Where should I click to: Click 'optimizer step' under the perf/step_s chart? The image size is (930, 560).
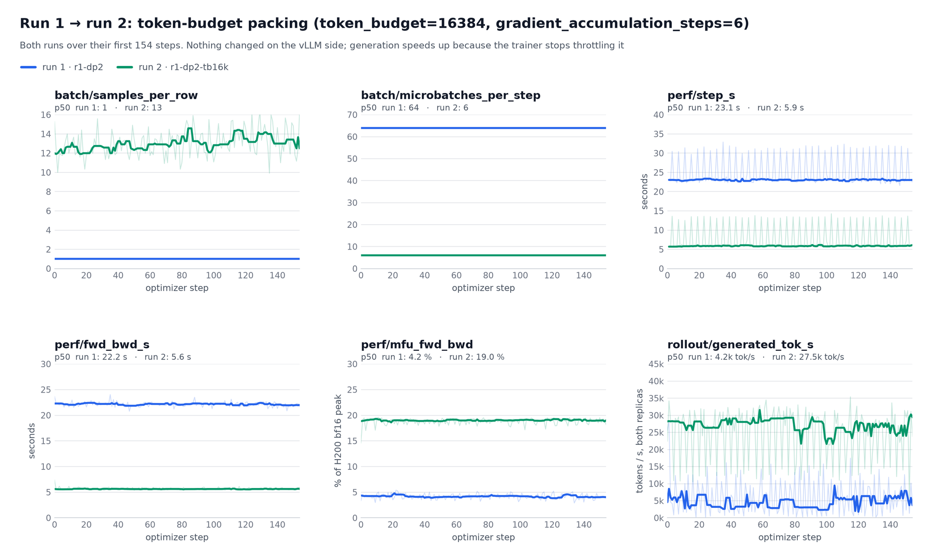(x=790, y=288)
